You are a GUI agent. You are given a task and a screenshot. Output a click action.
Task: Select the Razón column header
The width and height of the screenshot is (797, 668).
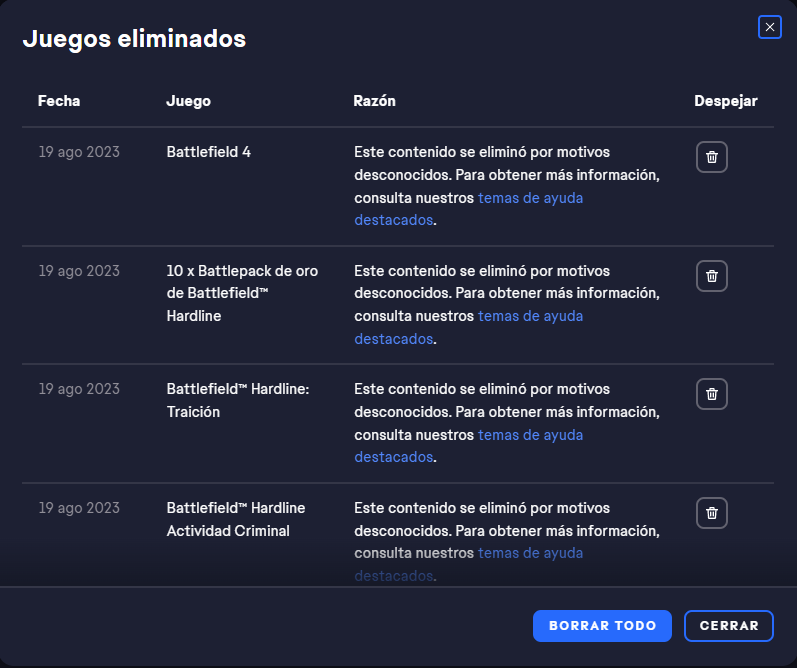tap(375, 101)
